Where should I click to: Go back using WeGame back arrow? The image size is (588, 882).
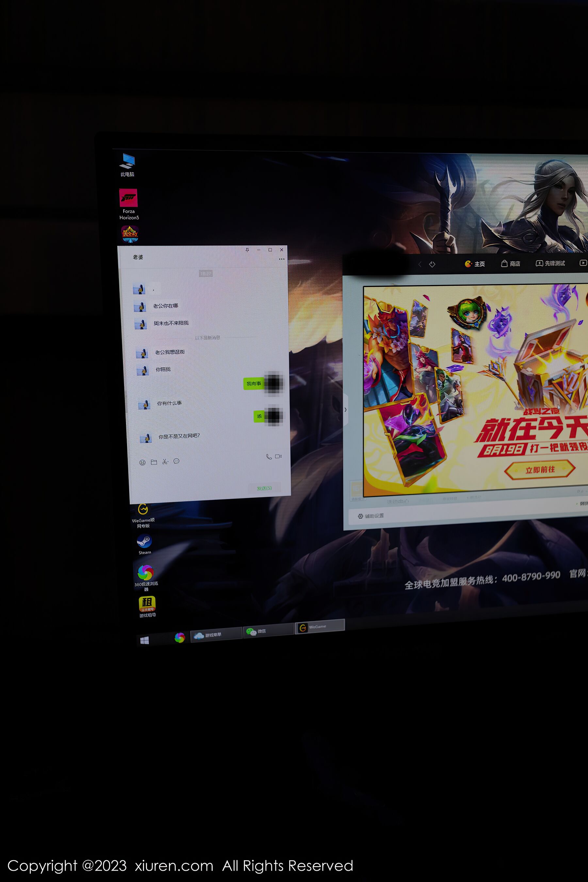420,264
